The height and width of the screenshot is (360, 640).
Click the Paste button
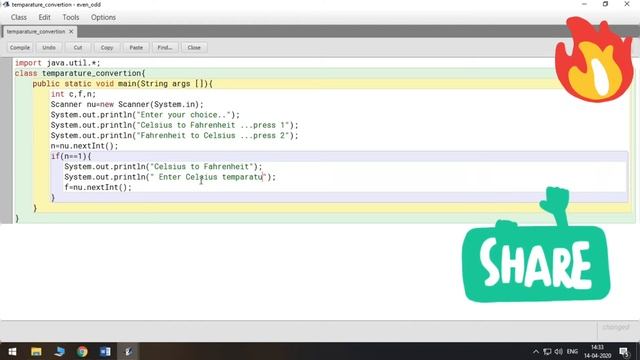tap(136, 47)
